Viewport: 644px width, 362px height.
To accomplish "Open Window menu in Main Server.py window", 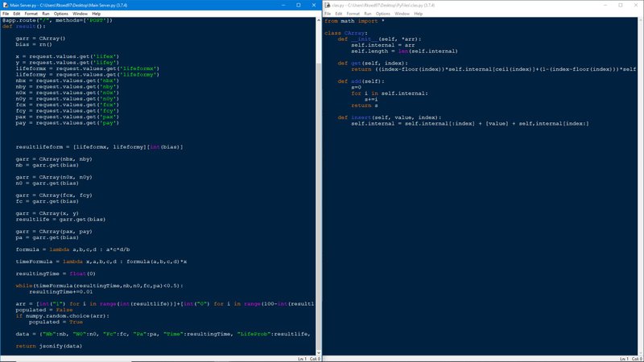I will coord(80,14).
